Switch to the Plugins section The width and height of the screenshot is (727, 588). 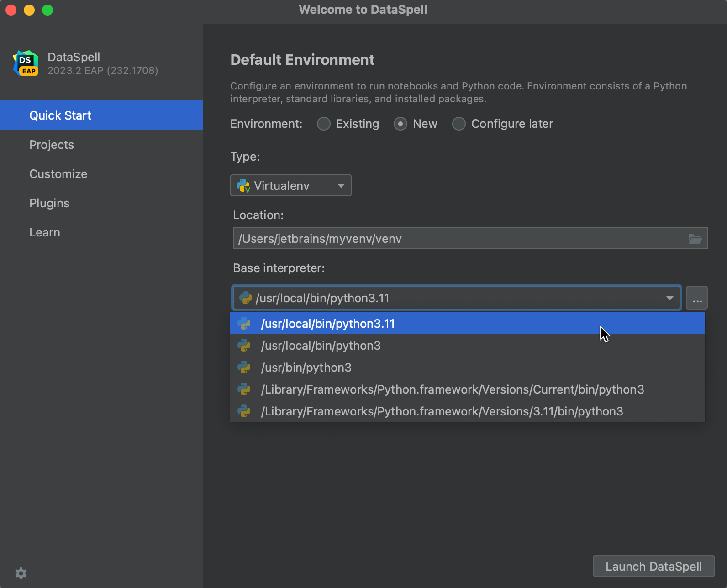pyautogui.click(x=49, y=203)
